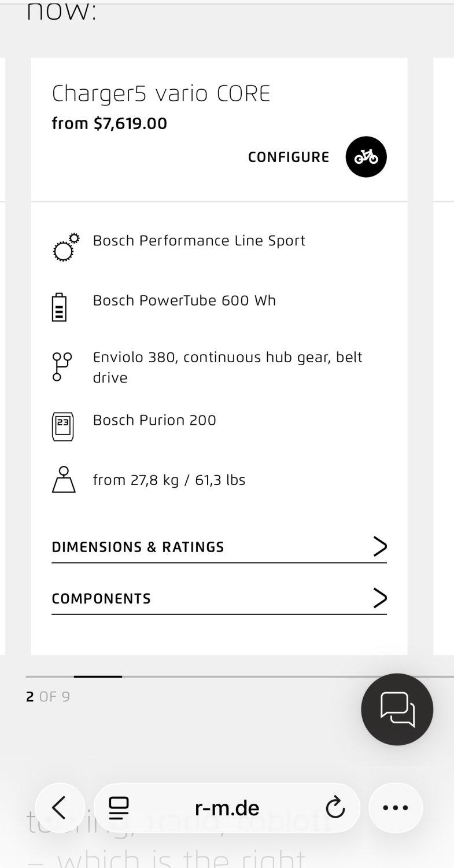Image resolution: width=454 pixels, height=868 pixels.
Task: Tap the hub gear drivetrain icon
Action: 62,367
